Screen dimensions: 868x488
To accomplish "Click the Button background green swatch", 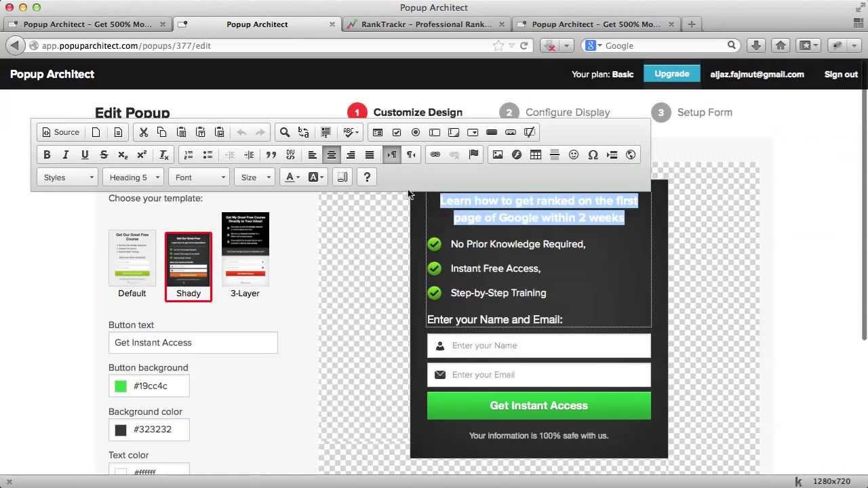I will (x=121, y=386).
